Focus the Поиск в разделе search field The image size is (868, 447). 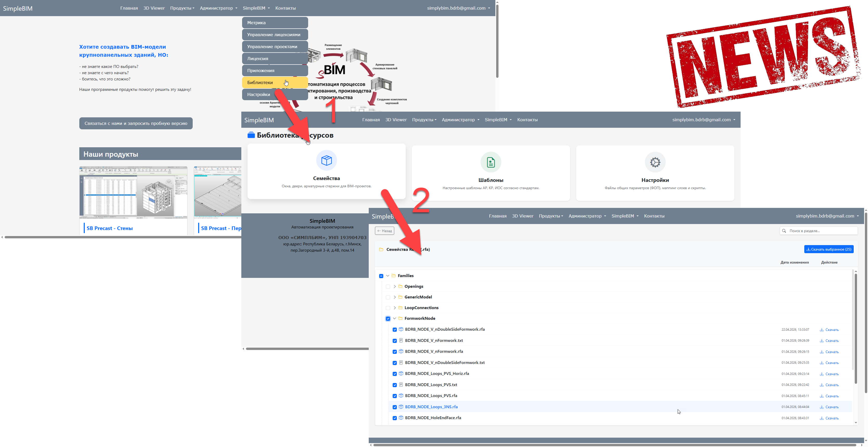click(x=819, y=231)
